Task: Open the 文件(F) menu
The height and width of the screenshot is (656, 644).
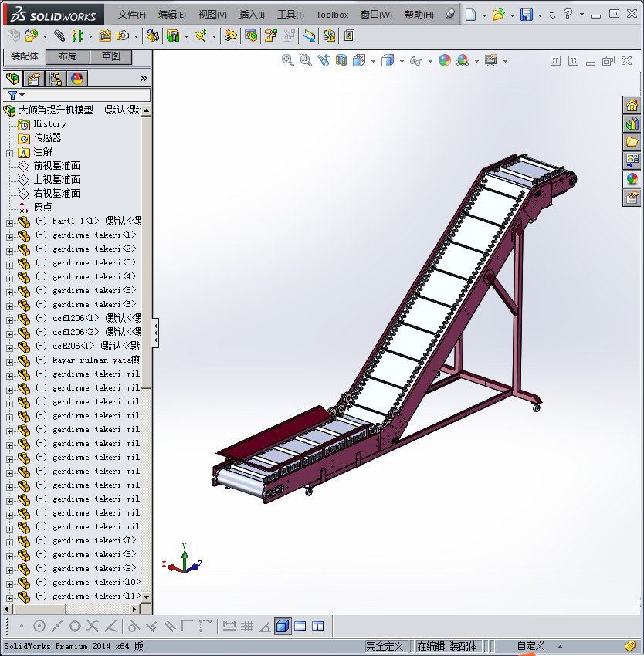Action: tap(131, 15)
